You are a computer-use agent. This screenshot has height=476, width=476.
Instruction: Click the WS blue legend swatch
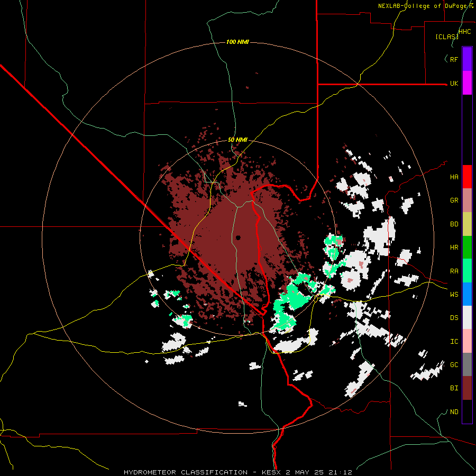point(467,294)
